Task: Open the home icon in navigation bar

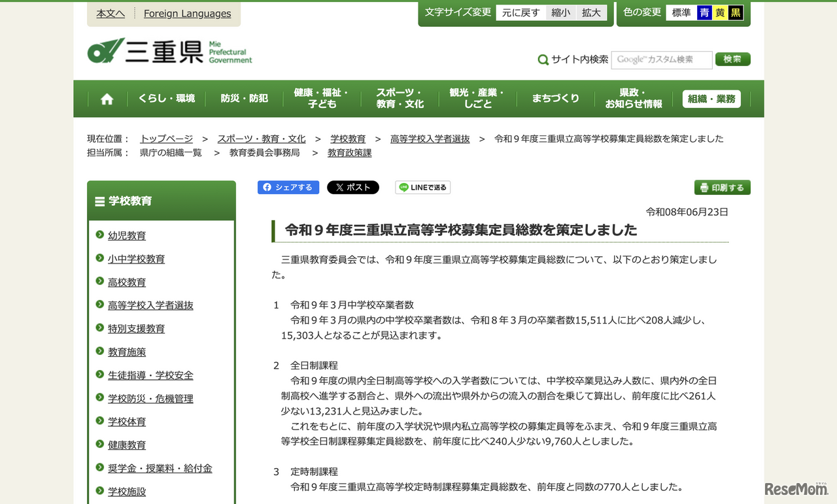Action: 107,99
